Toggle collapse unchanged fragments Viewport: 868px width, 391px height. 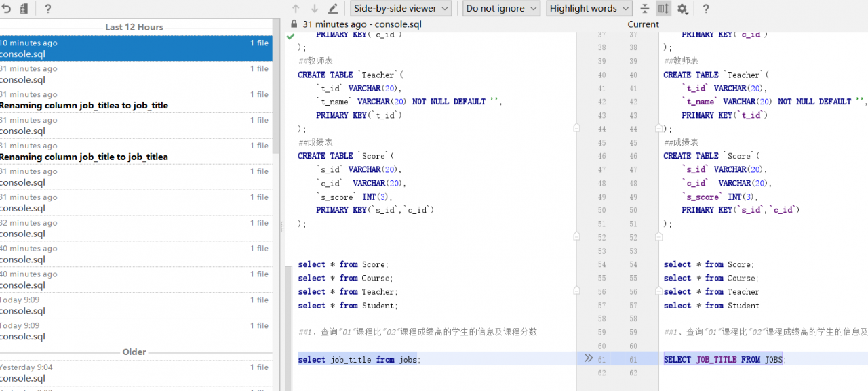pos(644,9)
